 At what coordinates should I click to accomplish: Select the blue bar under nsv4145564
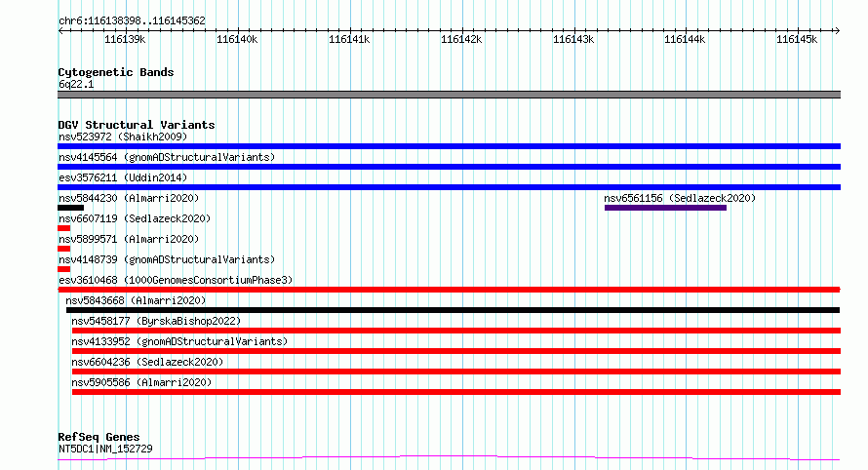pyautogui.click(x=449, y=167)
